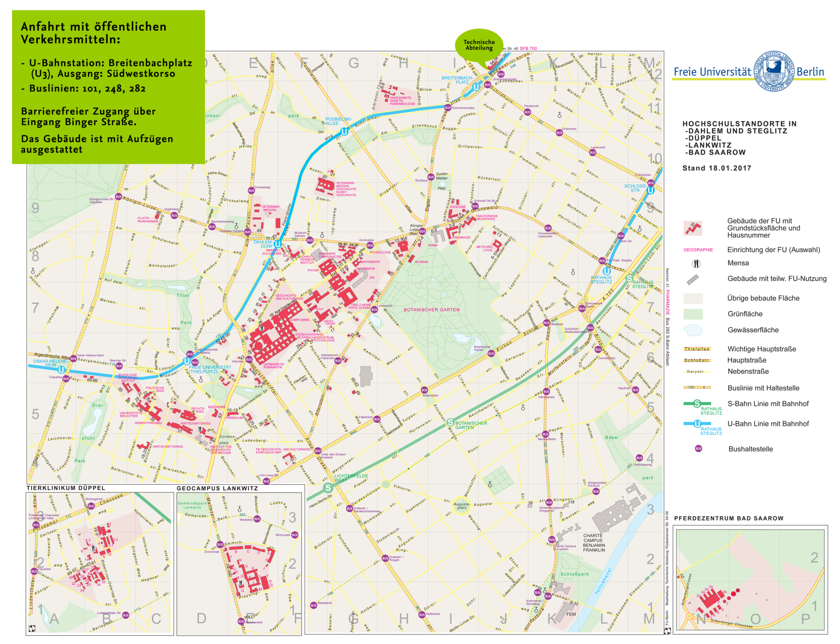This screenshot has width=840, height=644.
Task: Open the Tierklinikum Düppel inset map
Action: point(100,563)
